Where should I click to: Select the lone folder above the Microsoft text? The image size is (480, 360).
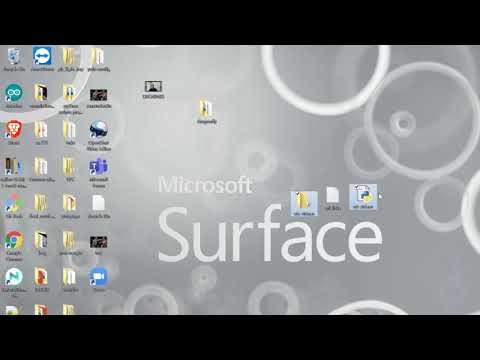pyautogui.click(x=207, y=111)
